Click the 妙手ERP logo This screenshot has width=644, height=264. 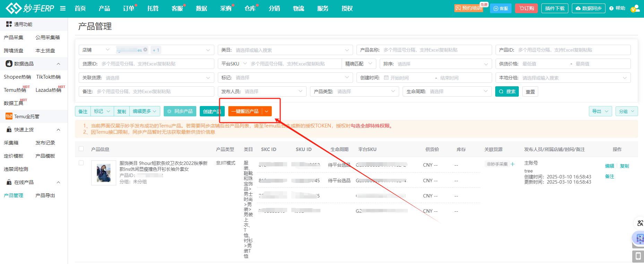[30, 8]
